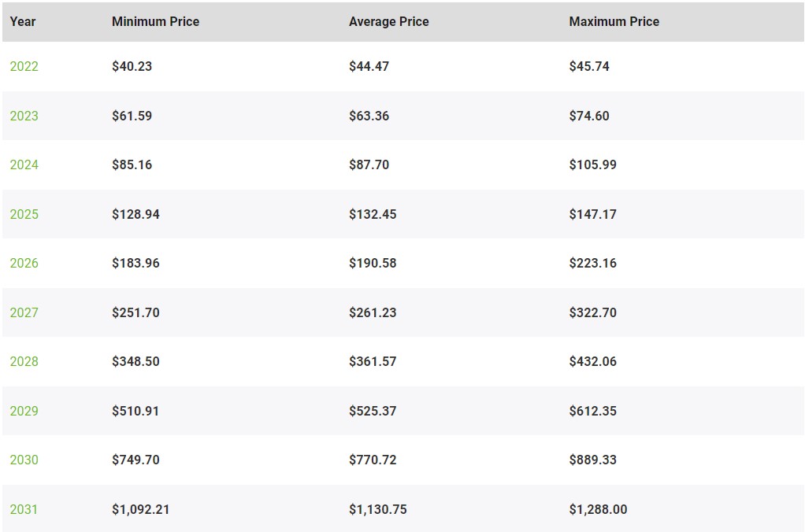The image size is (805, 532).
Task: Select the $361.57 average price cell
Action: click(x=373, y=361)
